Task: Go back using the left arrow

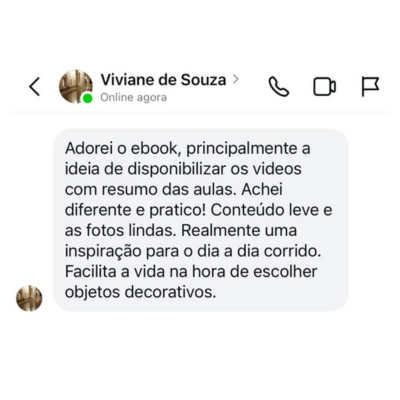Action: (35, 87)
